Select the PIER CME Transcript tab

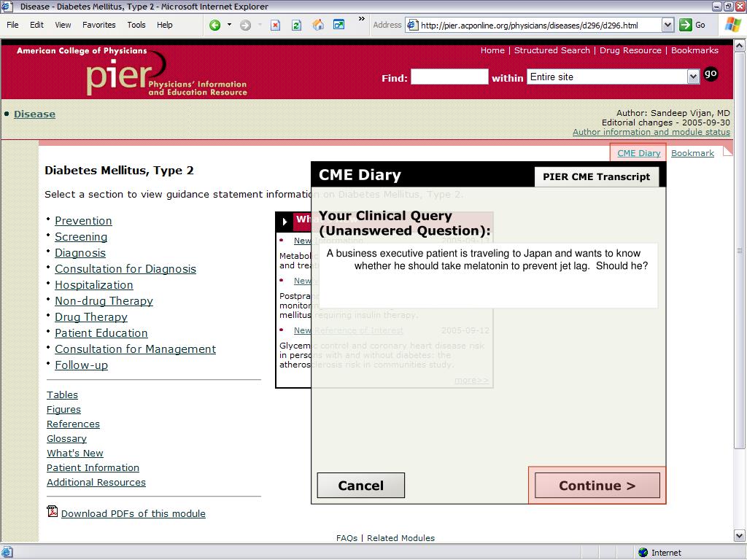pos(597,176)
